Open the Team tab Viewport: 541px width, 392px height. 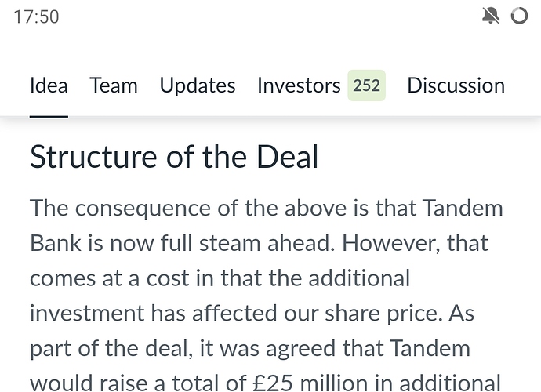(x=114, y=85)
